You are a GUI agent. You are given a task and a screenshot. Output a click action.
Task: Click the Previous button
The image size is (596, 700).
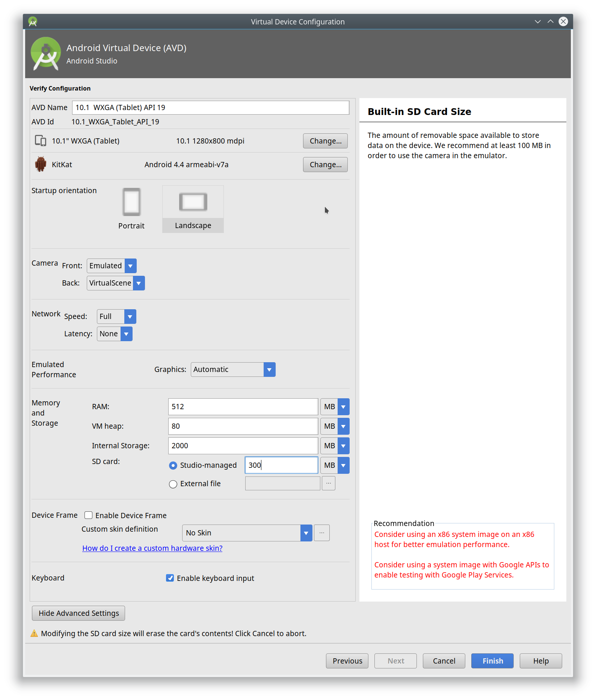[347, 661]
